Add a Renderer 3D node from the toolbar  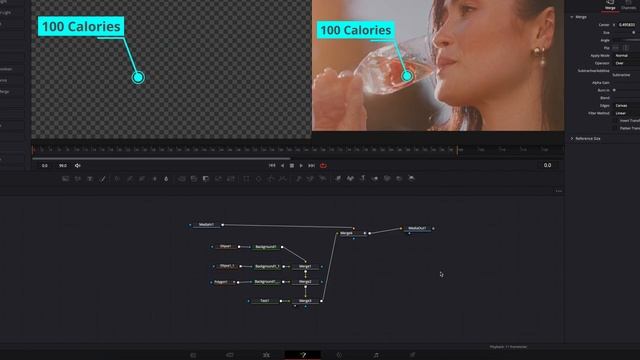pos(411,179)
